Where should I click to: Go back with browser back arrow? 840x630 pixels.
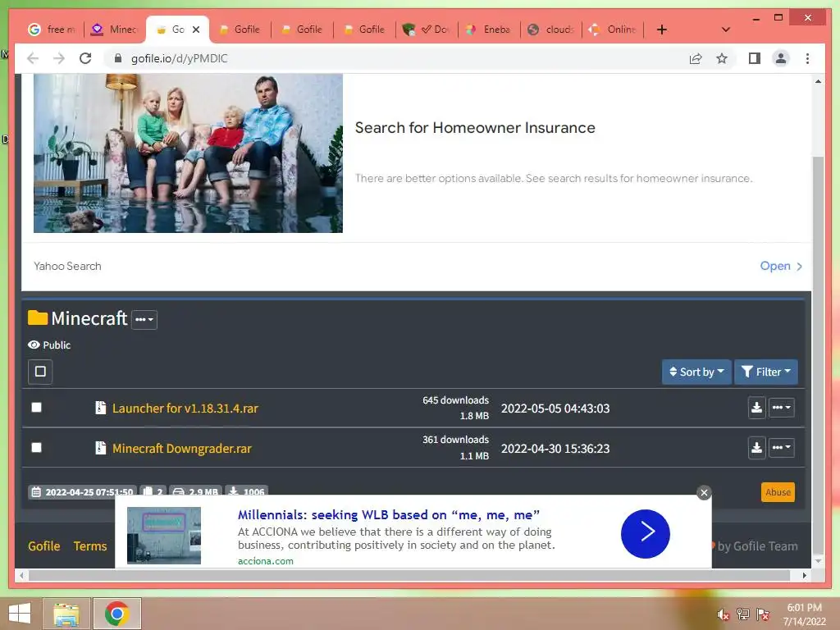point(33,58)
